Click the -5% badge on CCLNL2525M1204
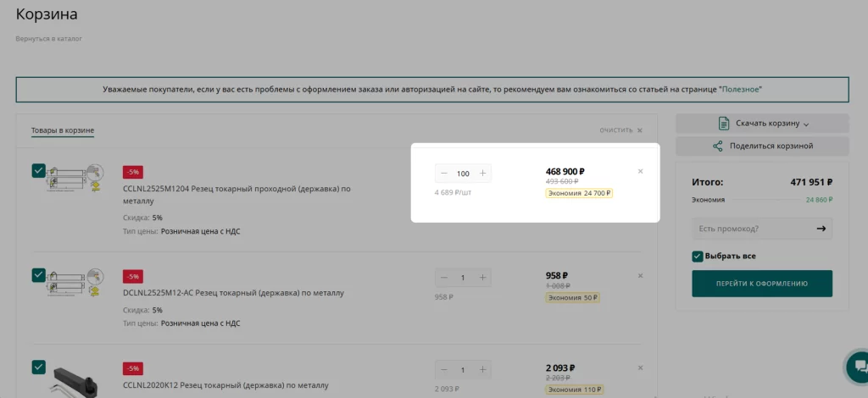868x398 pixels. tap(133, 172)
